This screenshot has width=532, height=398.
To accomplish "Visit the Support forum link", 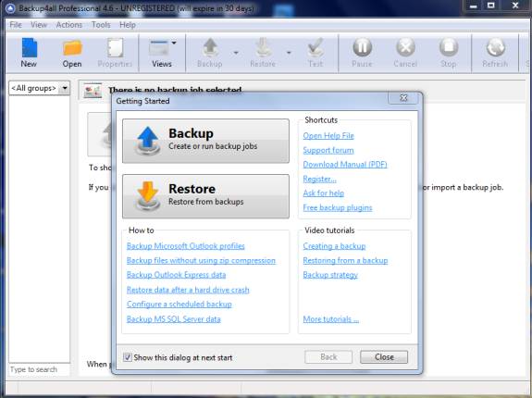I will point(328,150).
